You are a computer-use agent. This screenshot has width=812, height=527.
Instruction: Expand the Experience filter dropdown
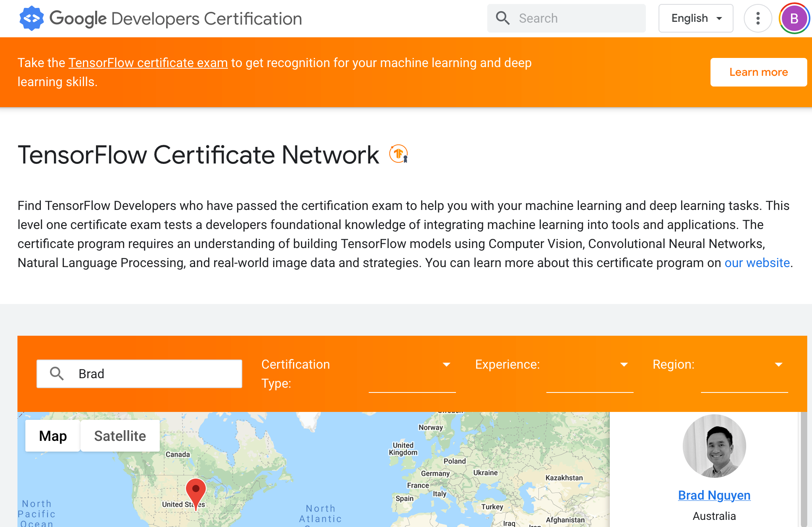point(590,373)
